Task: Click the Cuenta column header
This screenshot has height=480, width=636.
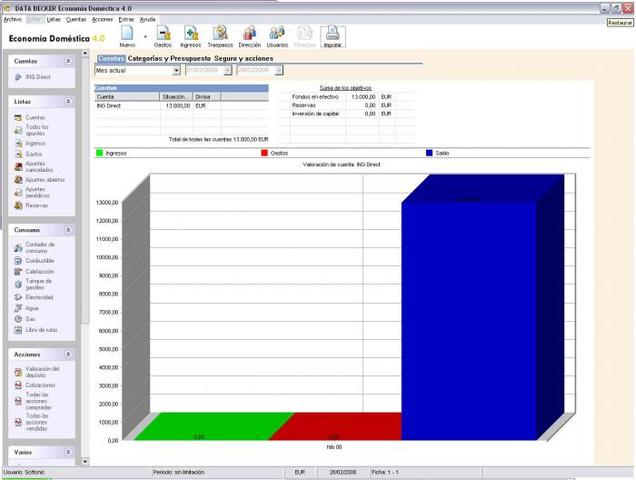Action: point(127,97)
